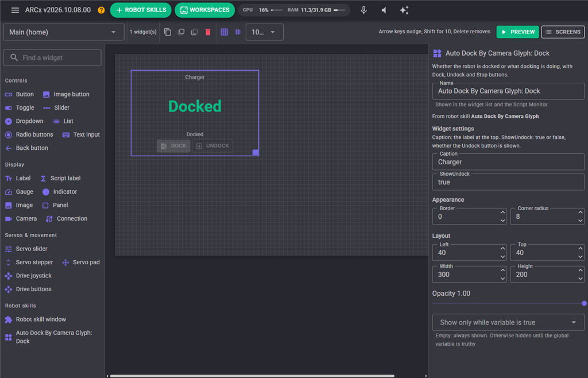The width and height of the screenshot is (588, 378).
Task: Add a Camera widget
Action: point(21,219)
